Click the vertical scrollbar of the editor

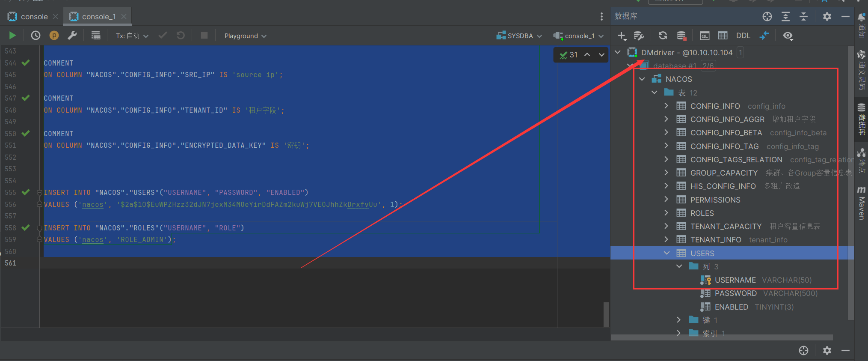(606, 314)
